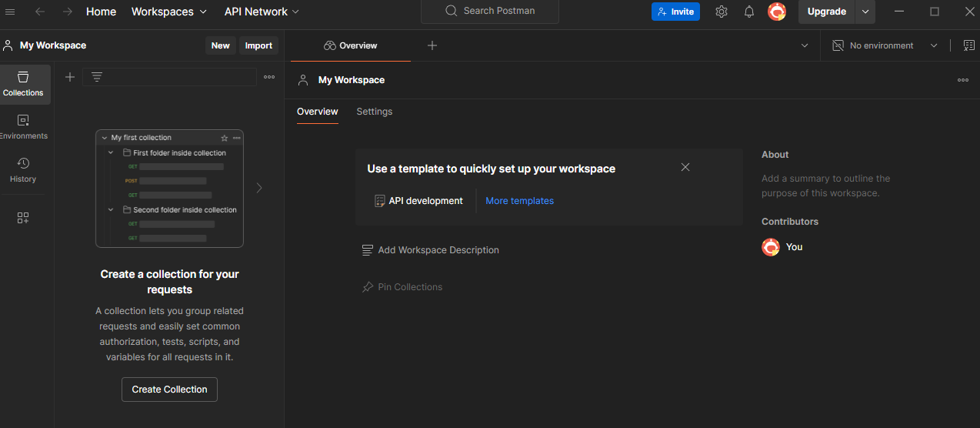
Task: Select the Overview tab in the tab bar
Action: (x=351, y=45)
